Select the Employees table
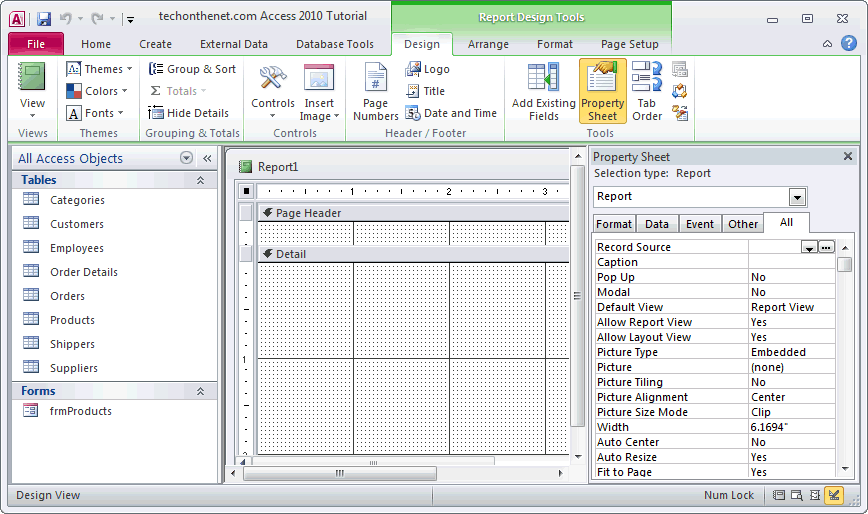 (115, 248)
